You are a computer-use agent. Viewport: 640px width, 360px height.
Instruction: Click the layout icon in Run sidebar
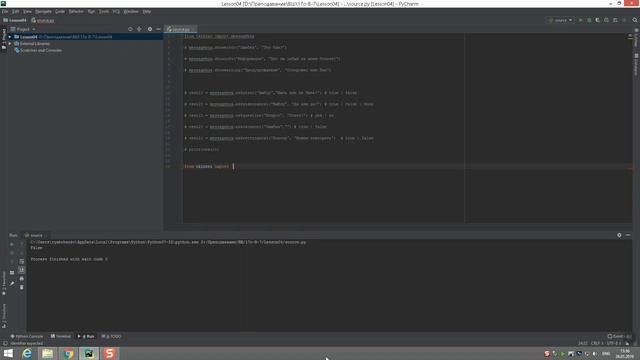pos(12,273)
